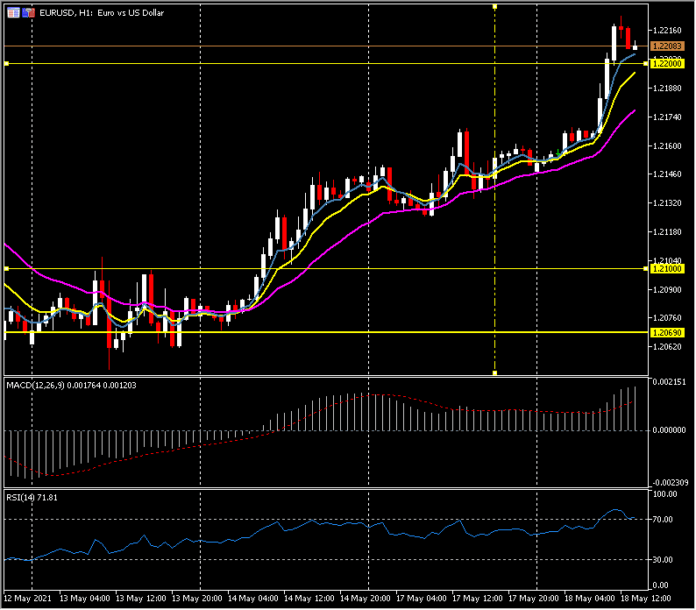This screenshot has height=610, width=696.
Task: Click the top handle of the dashed vertical line
Action: point(495,7)
